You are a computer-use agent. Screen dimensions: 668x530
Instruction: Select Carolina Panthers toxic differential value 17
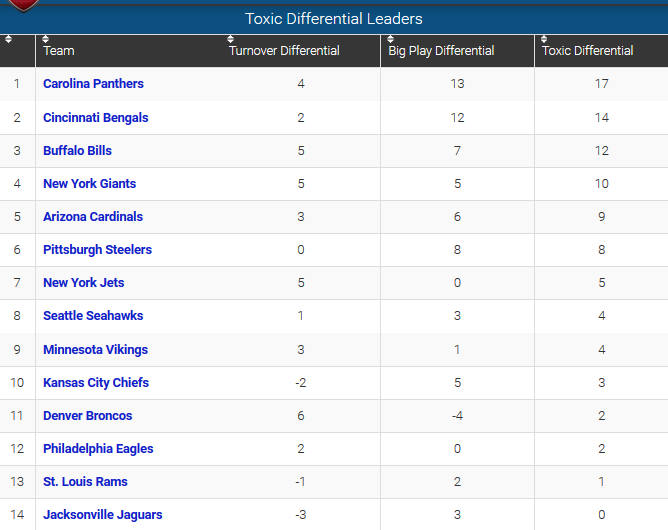click(x=602, y=84)
